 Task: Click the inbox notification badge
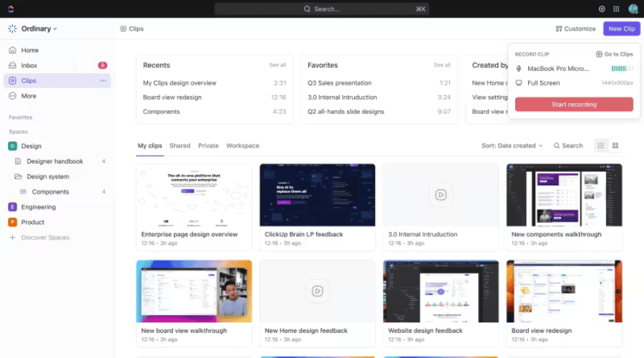tap(102, 65)
